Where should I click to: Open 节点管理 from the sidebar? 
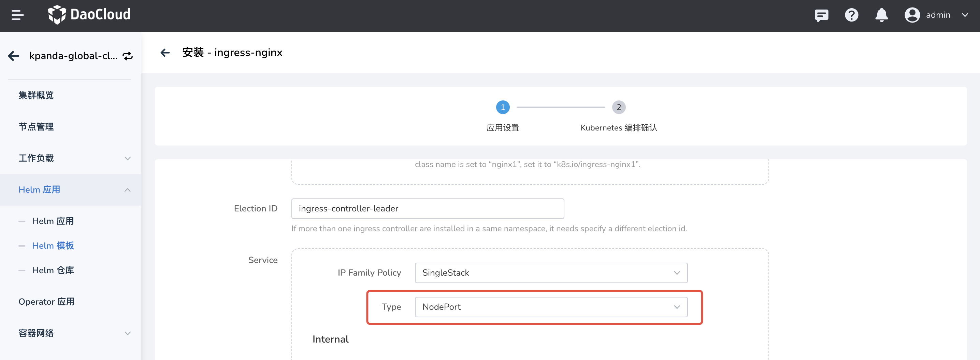point(36,126)
